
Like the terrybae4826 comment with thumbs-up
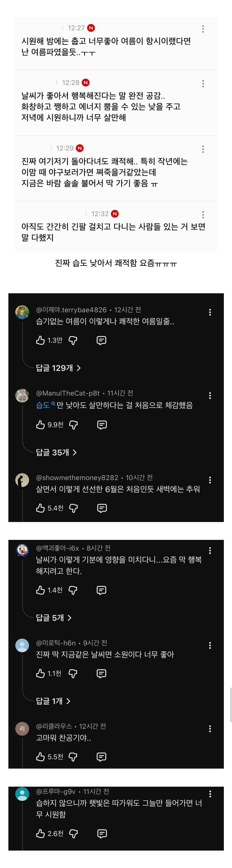40,340
